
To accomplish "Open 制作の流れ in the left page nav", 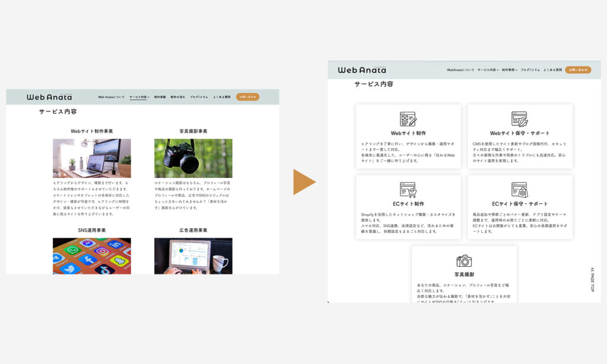I will click(x=178, y=97).
